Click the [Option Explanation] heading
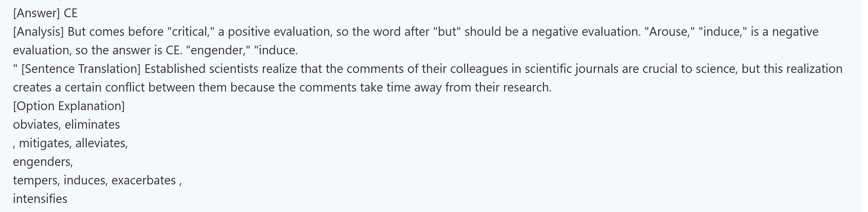This screenshot has width=868, height=212. 69,106
